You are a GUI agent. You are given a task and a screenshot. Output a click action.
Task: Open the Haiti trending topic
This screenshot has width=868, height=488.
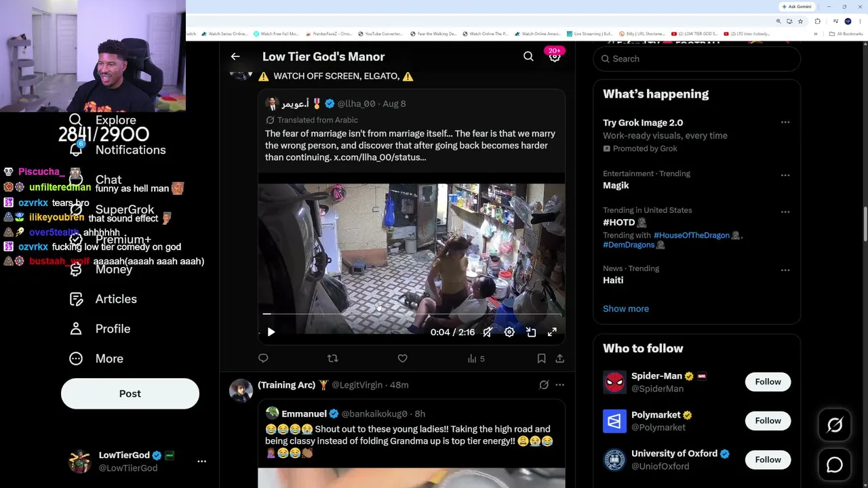tap(613, 281)
